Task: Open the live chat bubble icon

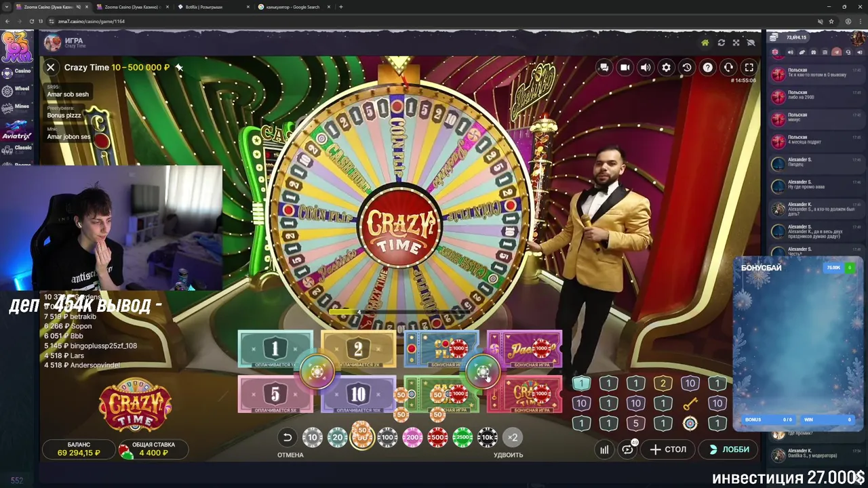Action: pos(604,67)
